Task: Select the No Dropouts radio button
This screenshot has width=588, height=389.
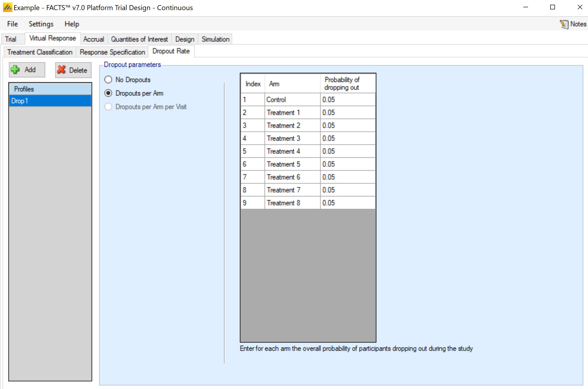Action: (108, 80)
